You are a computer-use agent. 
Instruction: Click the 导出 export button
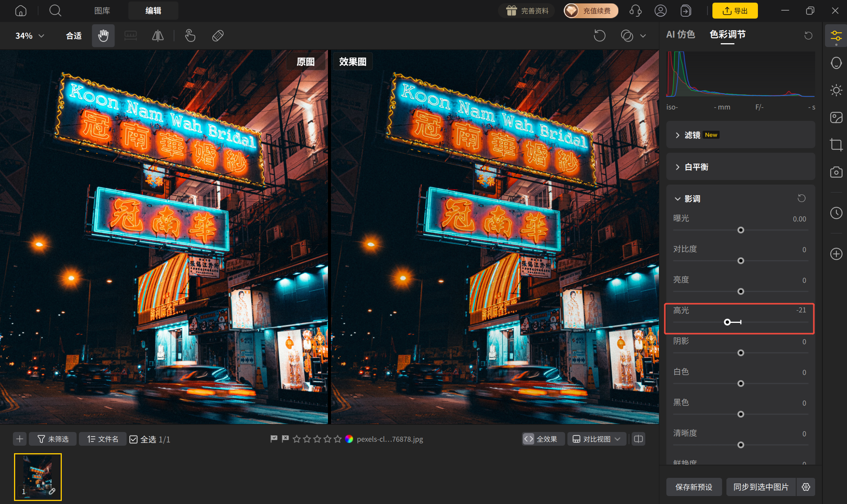pyautogui.click(x=735, y=11)
